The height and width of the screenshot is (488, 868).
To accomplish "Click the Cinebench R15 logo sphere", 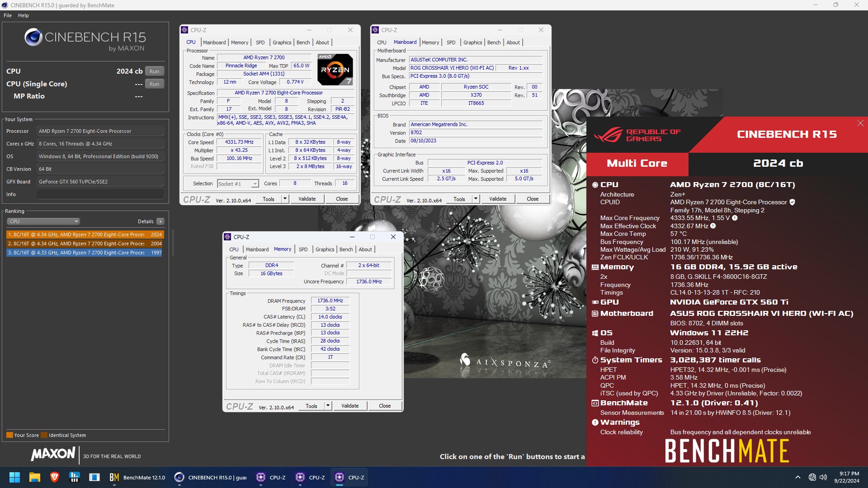I will pyautogui.click(x=33, y=37).
